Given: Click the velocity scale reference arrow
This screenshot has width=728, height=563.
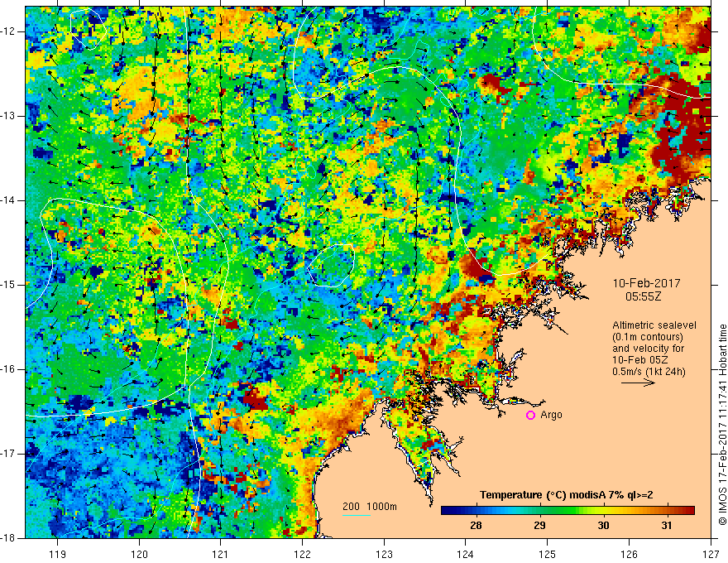Looking at the screenshot, I should [638, 383].
